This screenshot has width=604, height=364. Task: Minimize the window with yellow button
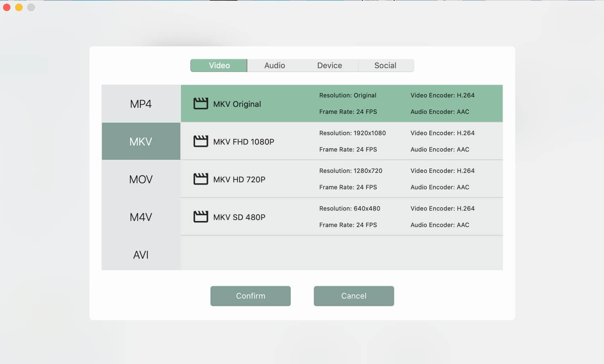19,7
